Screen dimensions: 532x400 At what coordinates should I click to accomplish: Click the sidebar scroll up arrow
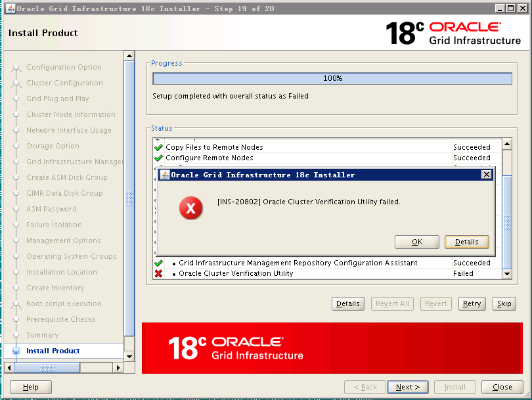[129, 56]
